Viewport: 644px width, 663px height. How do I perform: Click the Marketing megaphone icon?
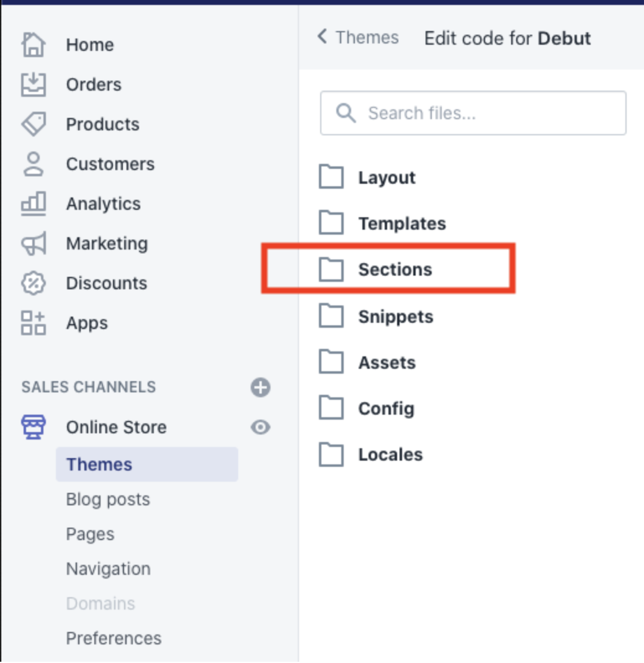pyautogui.click(x=34, y=243)
